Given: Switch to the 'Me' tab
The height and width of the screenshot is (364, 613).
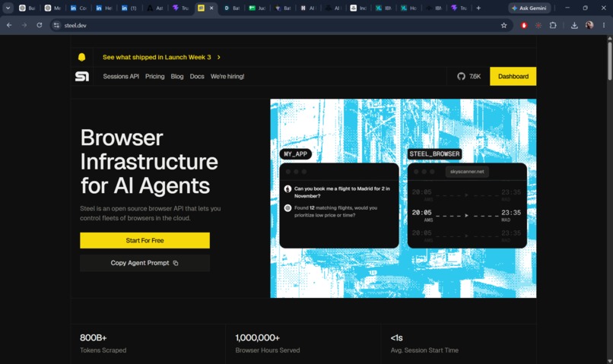Looking at the screenshot, I should [x=52, y=8].
